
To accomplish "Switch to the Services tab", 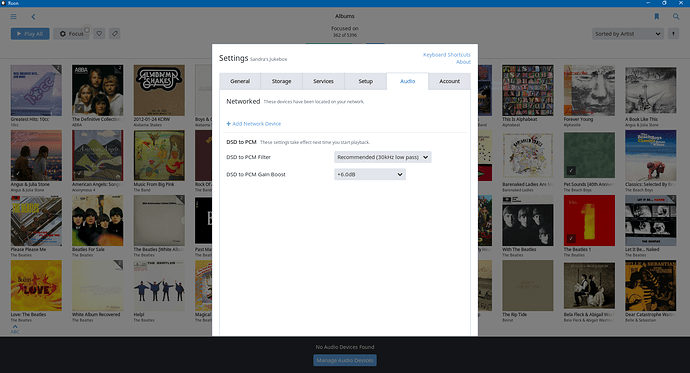I will [323, 81].
